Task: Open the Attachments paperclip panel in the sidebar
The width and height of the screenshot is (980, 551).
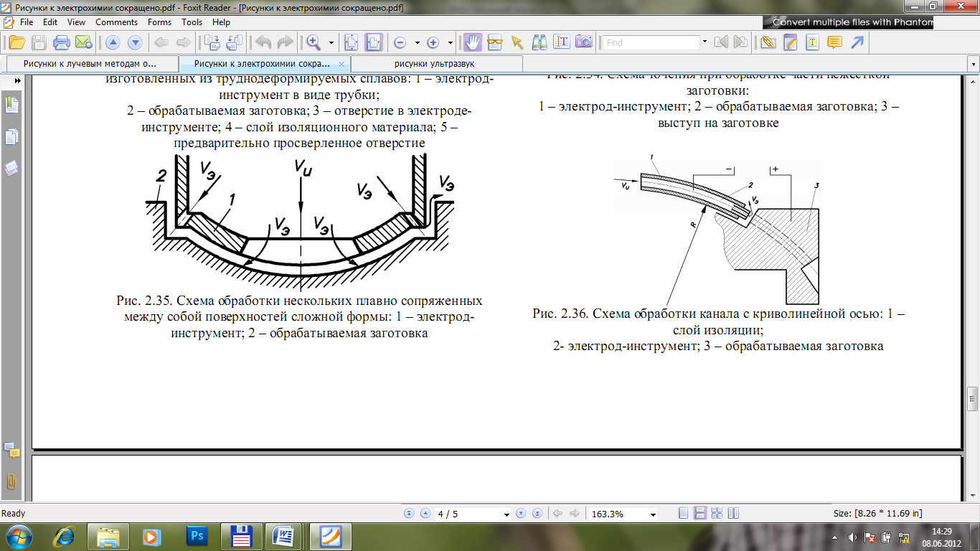Action: (11, 481)
